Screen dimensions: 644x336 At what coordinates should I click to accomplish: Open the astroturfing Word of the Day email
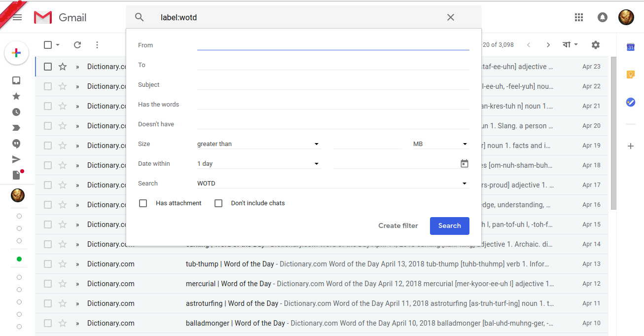[322, 303]
